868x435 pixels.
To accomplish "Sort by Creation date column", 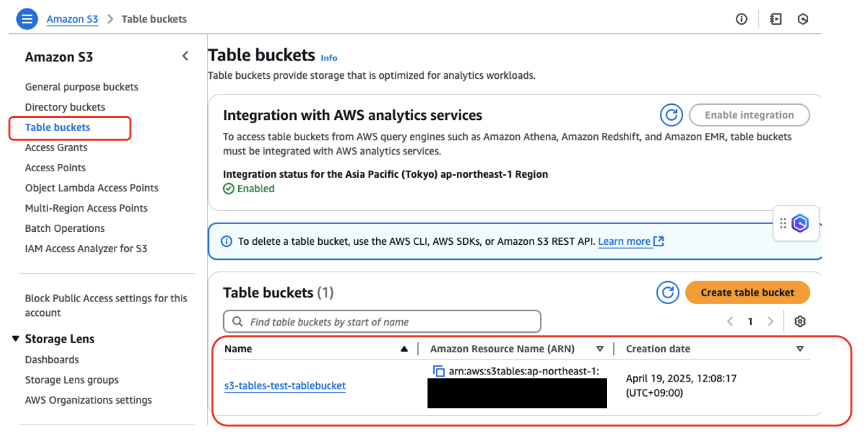I will (800, 349).
